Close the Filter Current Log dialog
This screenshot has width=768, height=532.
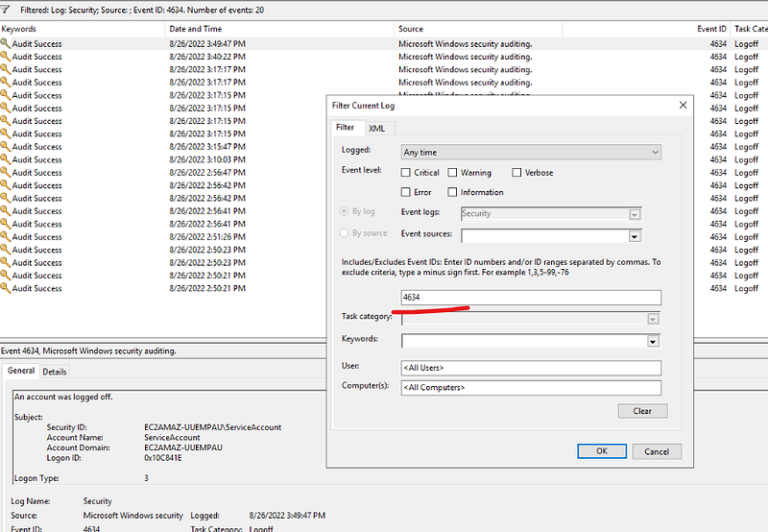pyautogui.click(x=683, y=106)
